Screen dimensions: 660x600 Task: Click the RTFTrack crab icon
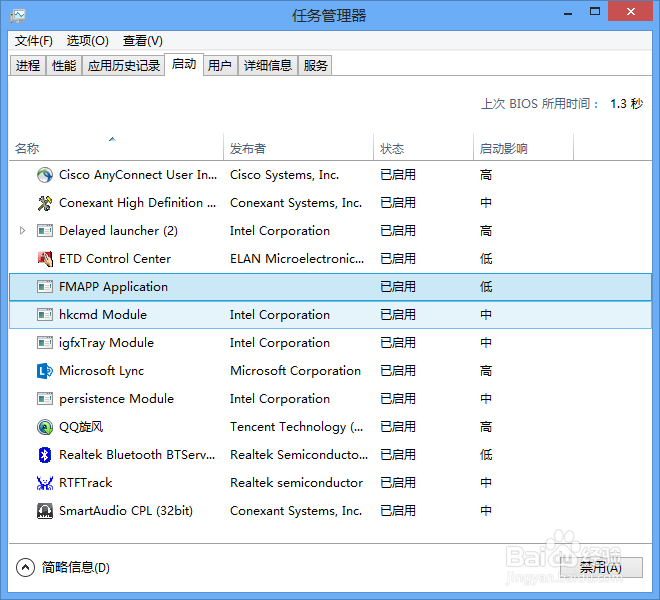45,483
